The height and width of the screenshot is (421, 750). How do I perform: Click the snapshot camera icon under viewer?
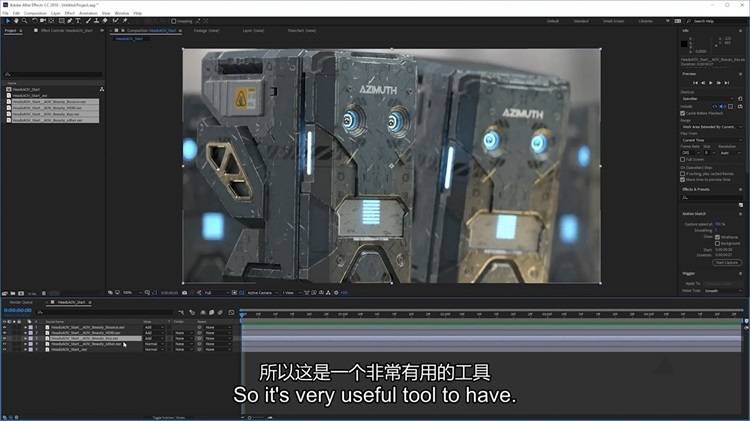click(x=185, y=292)
